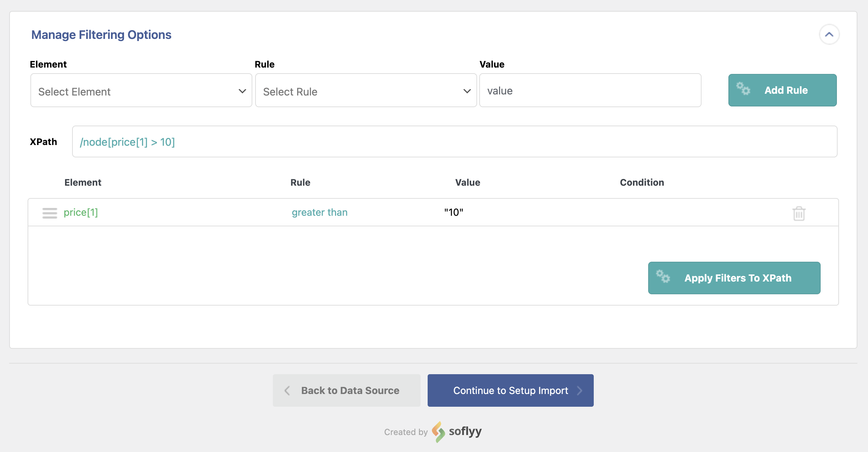Grab the drag handle beside price[1]
This screenshot has width=868, height=452.
49,213
